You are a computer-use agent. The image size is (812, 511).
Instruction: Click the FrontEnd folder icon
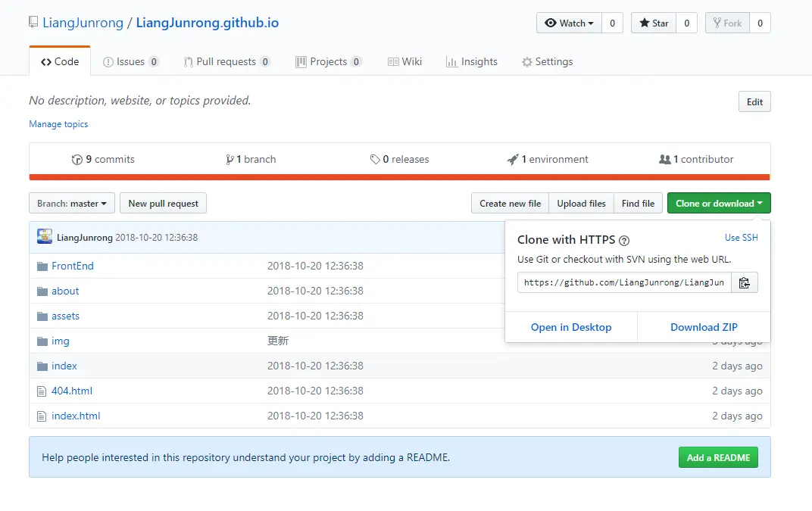[42, 266]
